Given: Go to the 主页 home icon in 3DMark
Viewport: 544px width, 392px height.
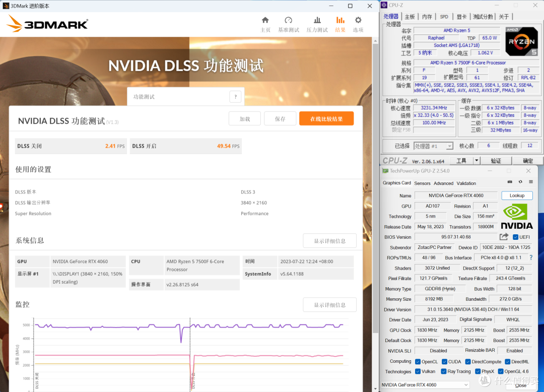Looking at the screenshot, I should (265, 20).
